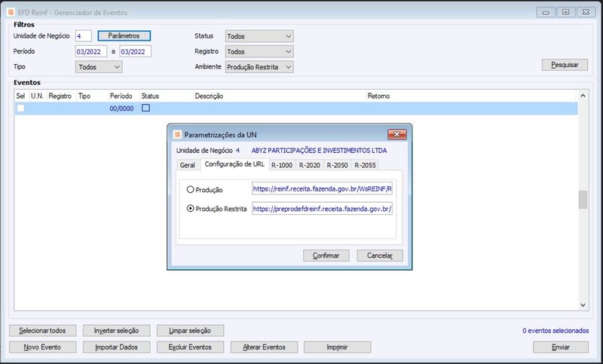Open the R-2020 tab

(310, 165)
